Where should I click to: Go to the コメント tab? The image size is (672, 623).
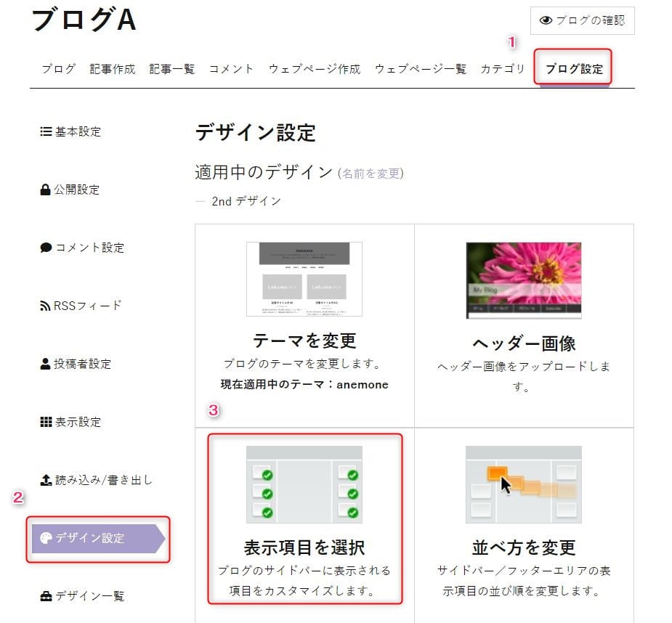(232, 68)
